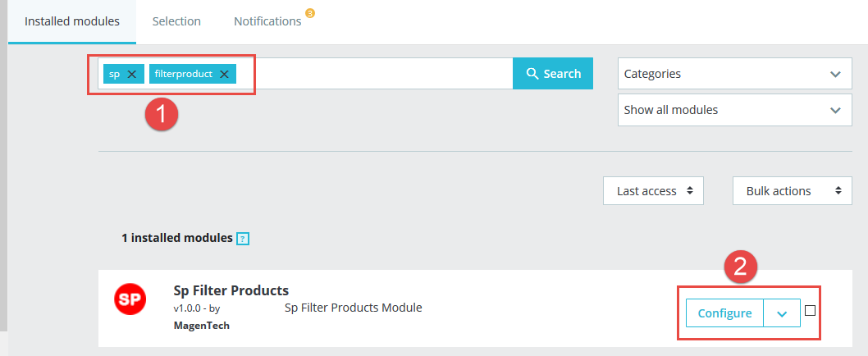Click the magnifier icon in Search button
Viewport: 868px width, 356px height.
532,73
